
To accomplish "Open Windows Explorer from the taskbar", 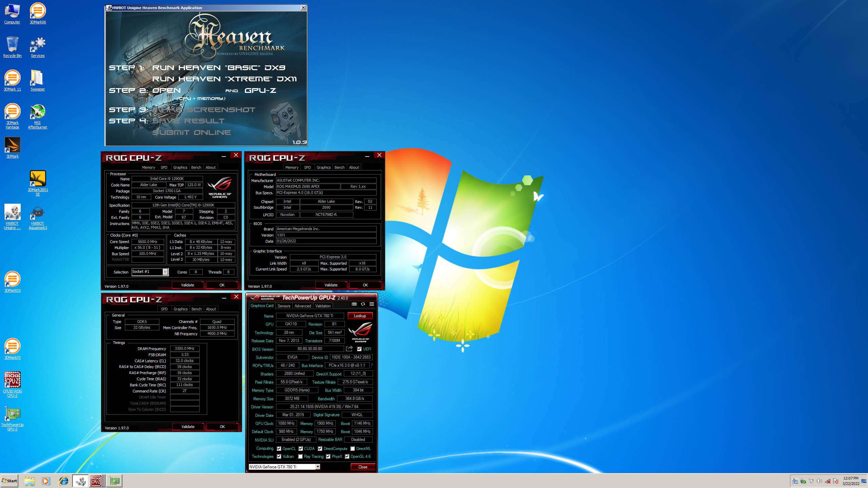I will click(29, 481).
